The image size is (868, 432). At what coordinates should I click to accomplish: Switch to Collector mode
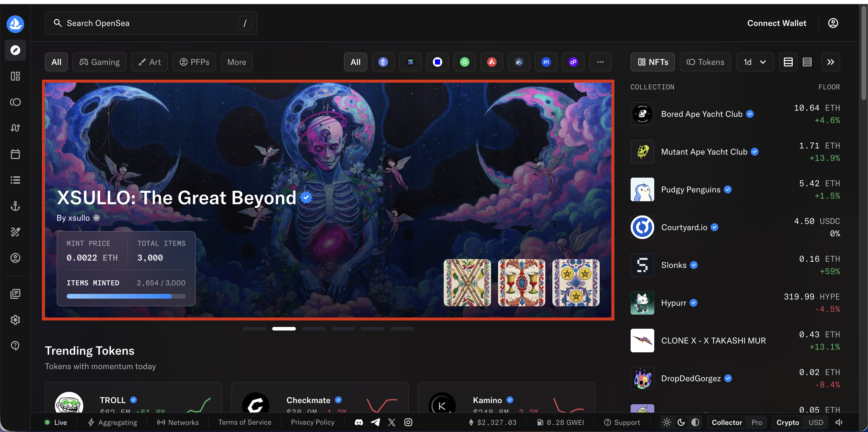pos(727,423)
